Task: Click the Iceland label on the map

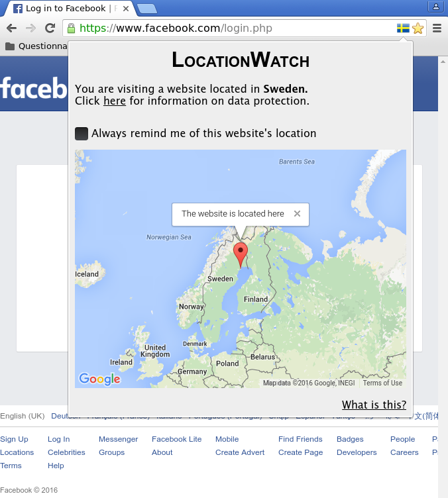Action: [x=87, y=274]
